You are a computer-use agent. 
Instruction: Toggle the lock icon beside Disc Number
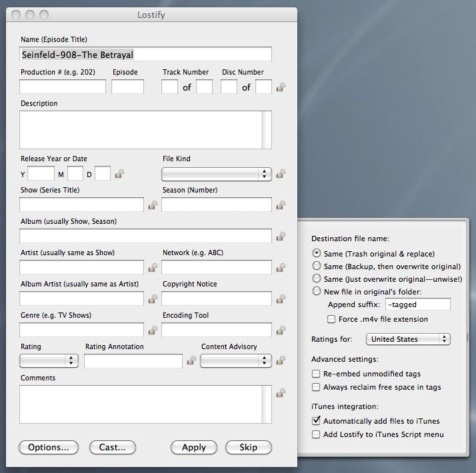281,87
